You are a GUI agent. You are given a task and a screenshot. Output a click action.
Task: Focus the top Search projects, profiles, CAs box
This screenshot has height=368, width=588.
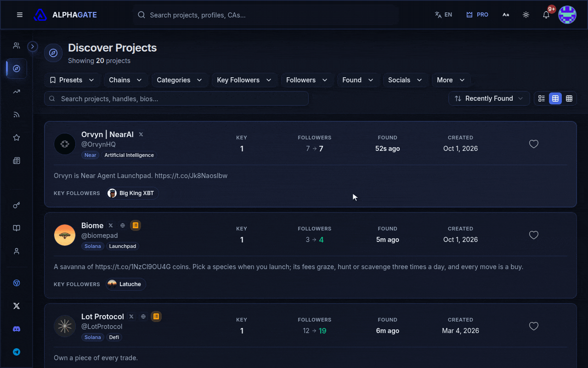pyautogui.click(x=266, y=15)
